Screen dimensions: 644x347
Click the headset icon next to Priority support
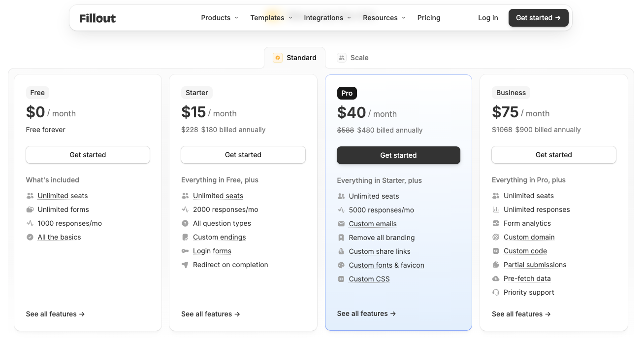pos(496,292)
